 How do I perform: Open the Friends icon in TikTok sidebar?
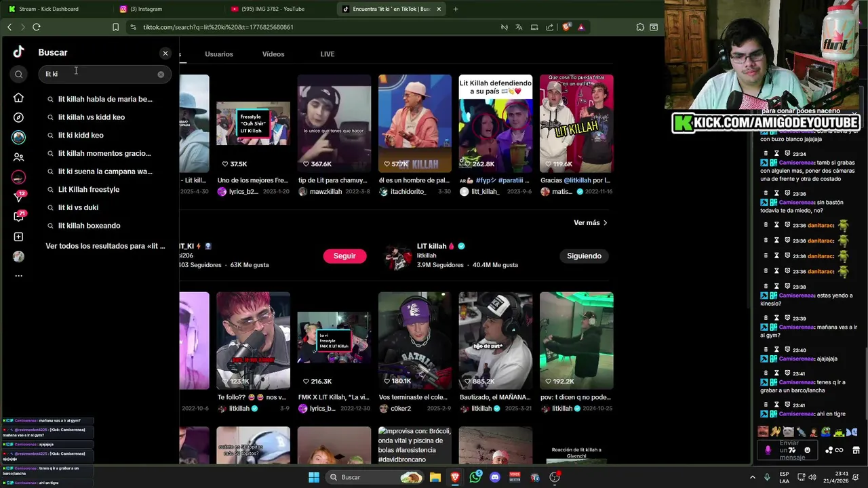point(18,157)
